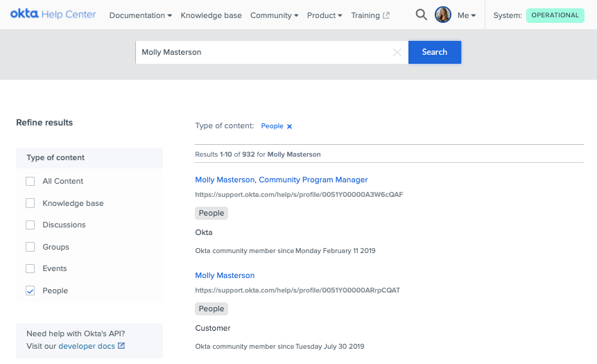Expand the Community dropdown menu
This screenshot has height=364, width=597.
pyautogui.click(x=274, y=15)
